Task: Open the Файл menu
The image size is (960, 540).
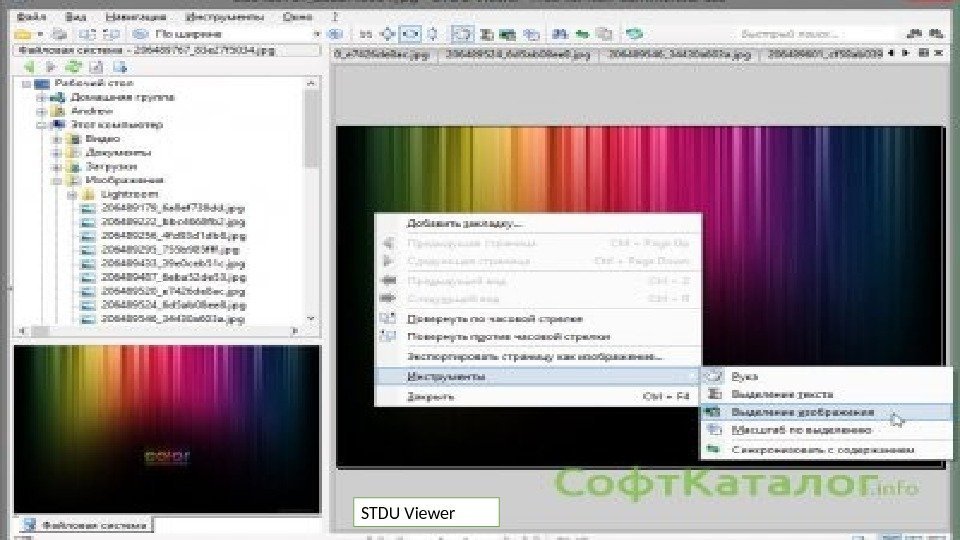Action: tap(31, 17)
